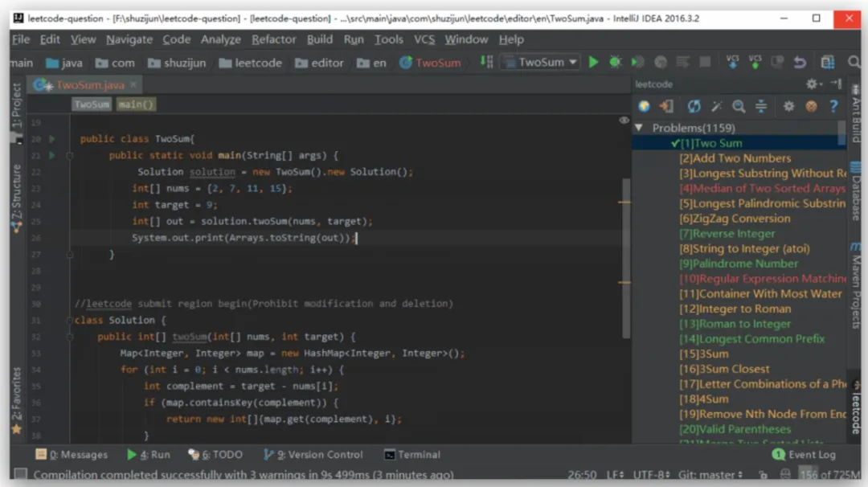Open the Git: master branch menu
Viewport: 868px width, 487px height.
[710, 475]
